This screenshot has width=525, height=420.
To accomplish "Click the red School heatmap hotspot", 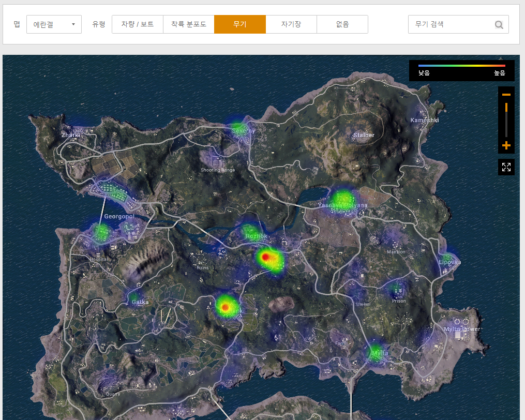I will point(265,257).
